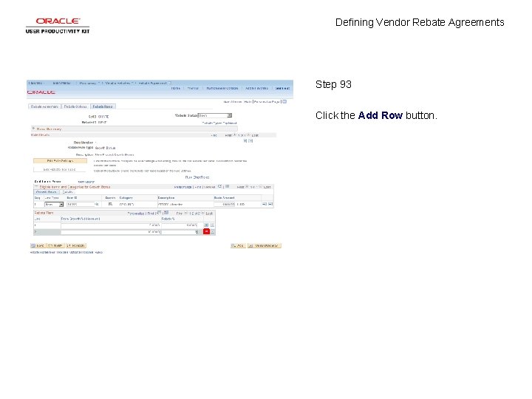The width and height of the screenshot is (532, 399).
Task: Open the Item ID lookup icon
Action: click(97, 204)
